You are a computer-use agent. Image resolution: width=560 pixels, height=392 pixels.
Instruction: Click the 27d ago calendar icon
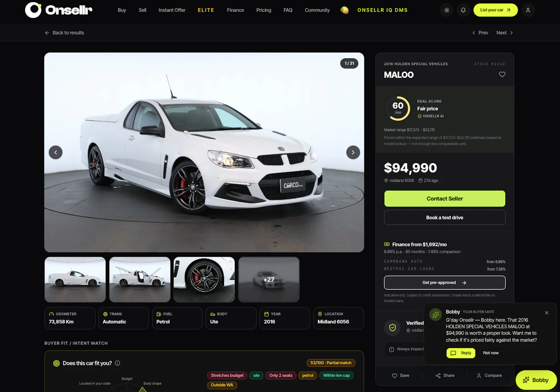(x=420, y=181)
